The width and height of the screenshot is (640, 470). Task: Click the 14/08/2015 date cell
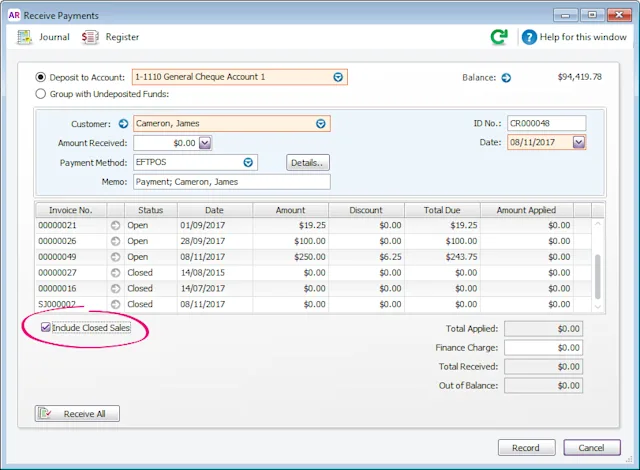pos(215,273)
